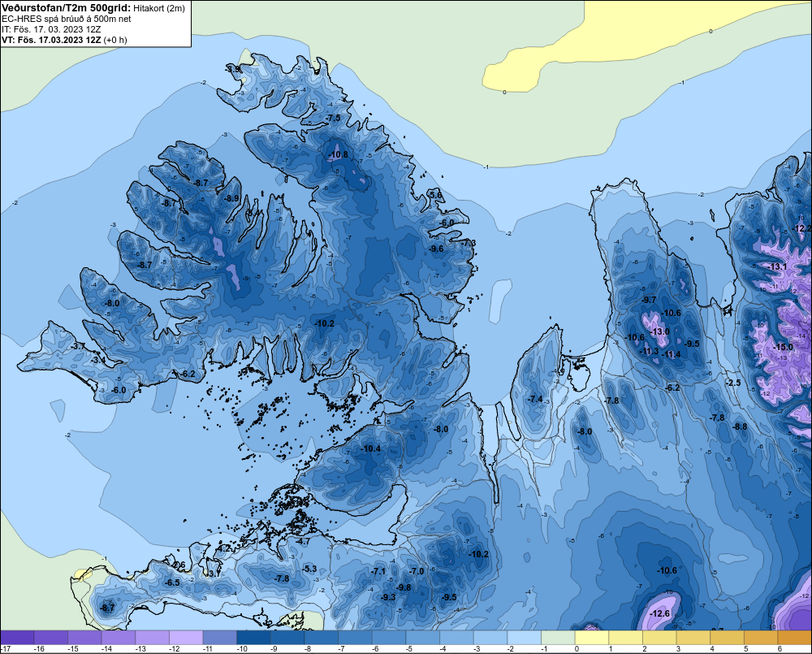The height and width of the screenshot is (654, 812).
Task: Click the legend swatch between -2 and -1
Action: pos(525,638)
